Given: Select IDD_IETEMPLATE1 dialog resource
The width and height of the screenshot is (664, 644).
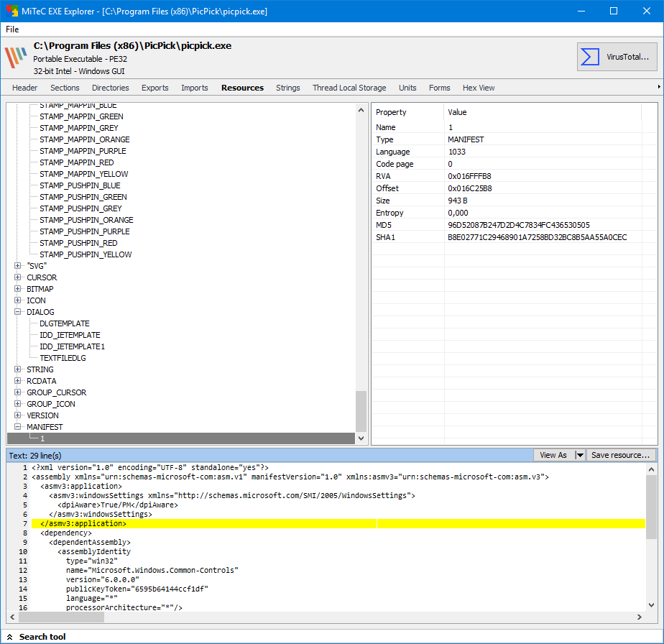Looking at the screenshot, I should (72, 346).
